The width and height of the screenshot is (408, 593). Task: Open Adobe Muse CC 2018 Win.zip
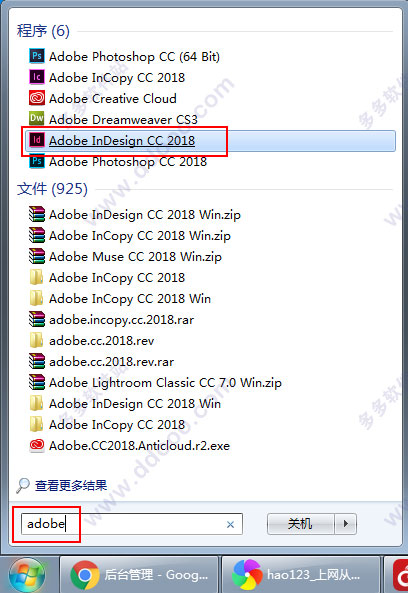tap(126, 257)
